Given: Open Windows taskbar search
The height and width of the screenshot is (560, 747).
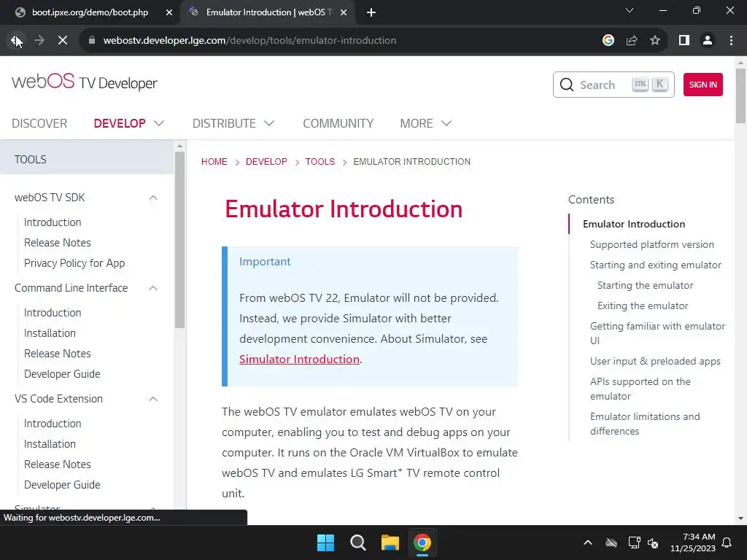Looking at the screenshot, I should click(357, 542).
